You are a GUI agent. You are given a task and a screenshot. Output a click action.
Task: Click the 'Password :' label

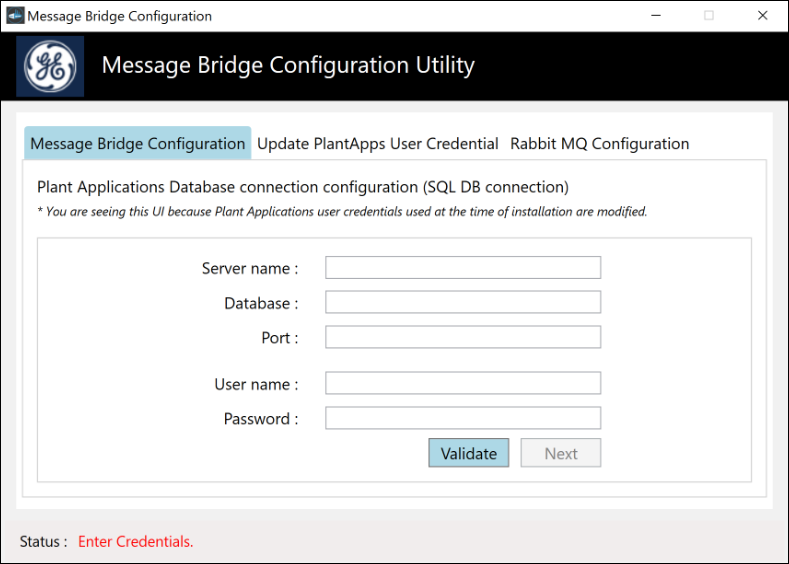261,419
